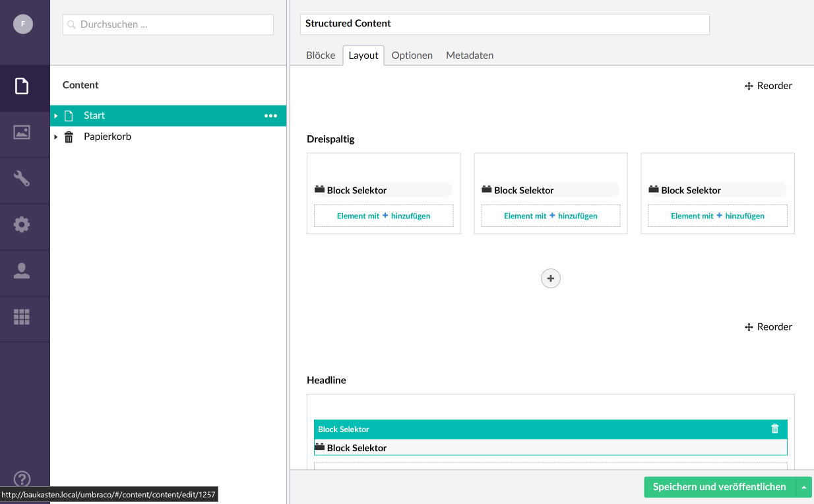Click the user avatar at top
This screenshot has height=504, width=814.
pyautogui.click(x=23, y=24)
